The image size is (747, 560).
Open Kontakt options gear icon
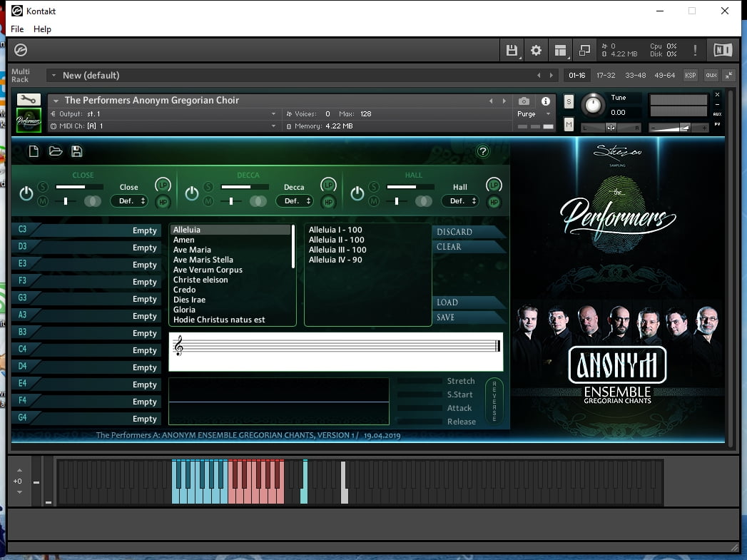click(x=536, y=50)
